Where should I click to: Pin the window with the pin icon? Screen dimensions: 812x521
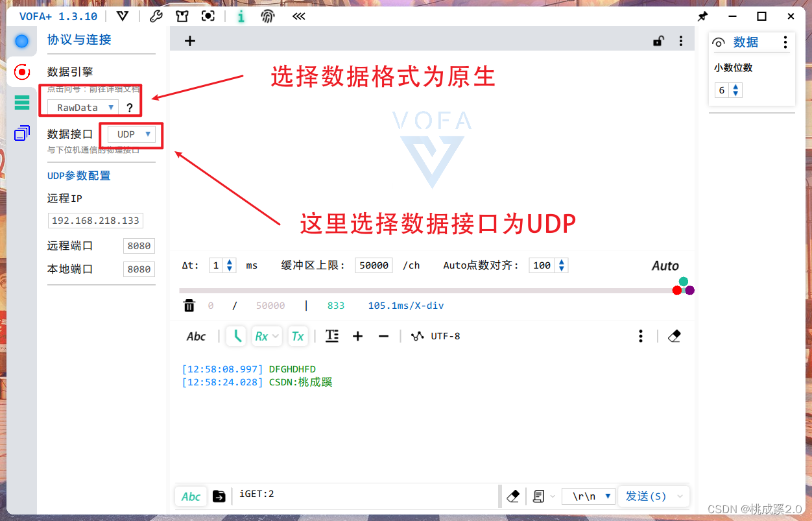tap(703, 16)
